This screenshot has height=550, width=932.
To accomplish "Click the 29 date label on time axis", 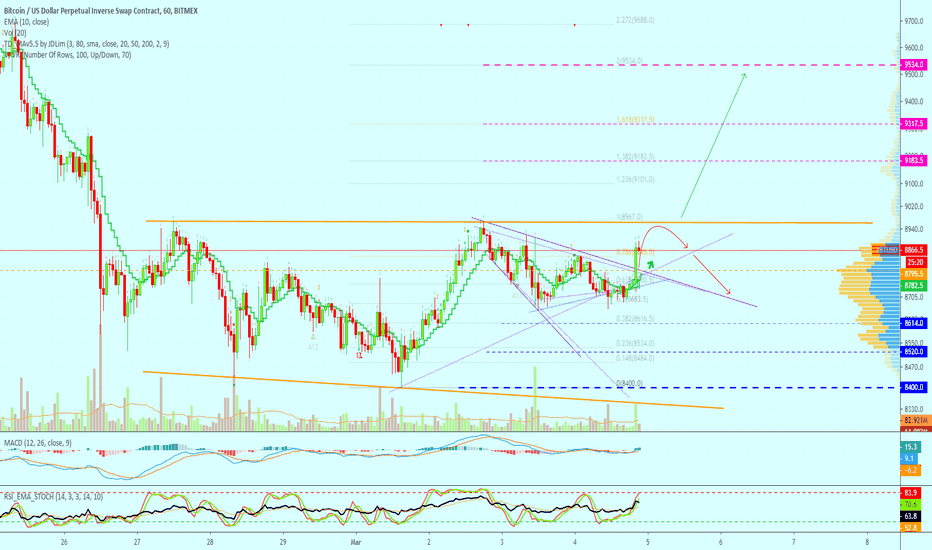I will [283, 542].
